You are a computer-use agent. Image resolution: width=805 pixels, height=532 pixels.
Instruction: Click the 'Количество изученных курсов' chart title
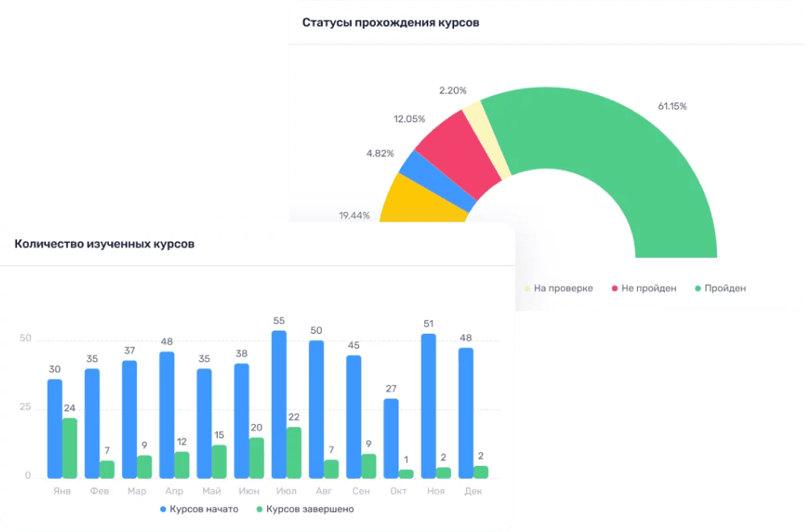coord(104,243)
